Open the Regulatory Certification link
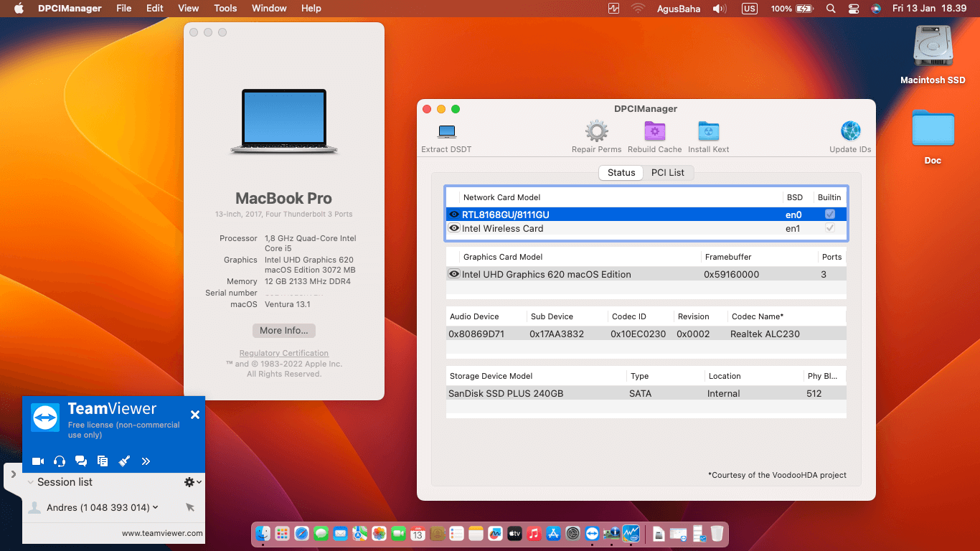The width and height of the screenshot is (980, 551). point(284,353)
